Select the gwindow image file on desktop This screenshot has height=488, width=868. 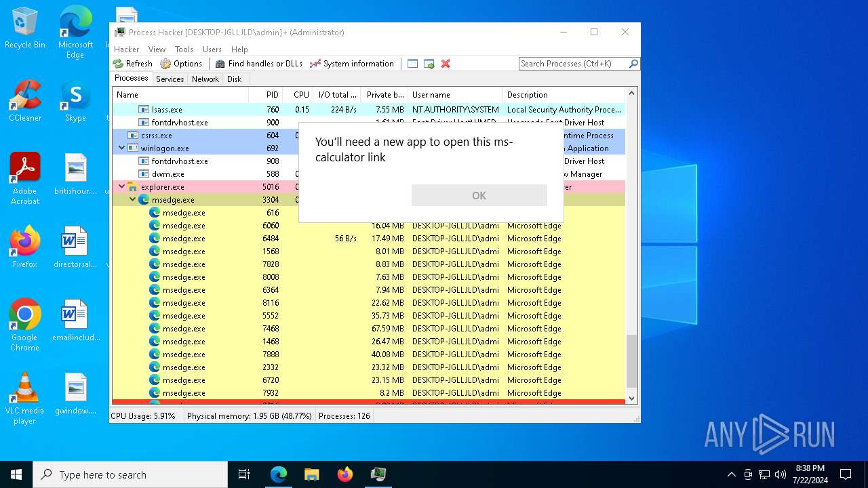pos(75,394)
